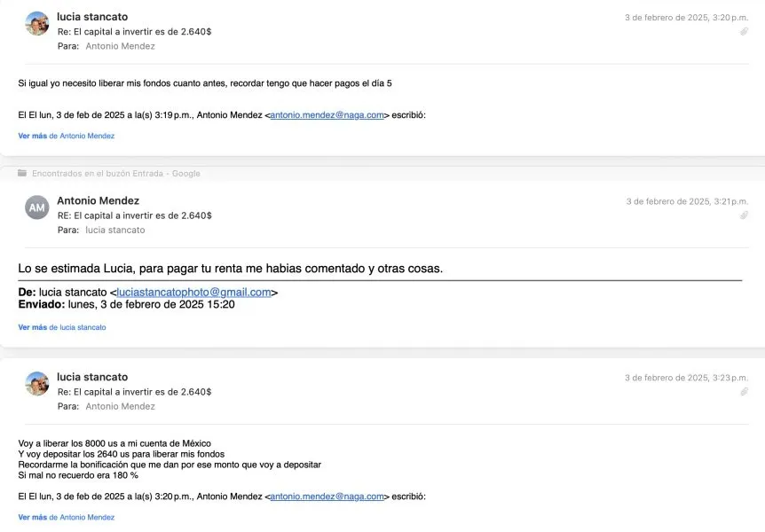Click sender name lucia stancato in first email
This screenshot has height=532, width=765.
click(x=92, y=17)
